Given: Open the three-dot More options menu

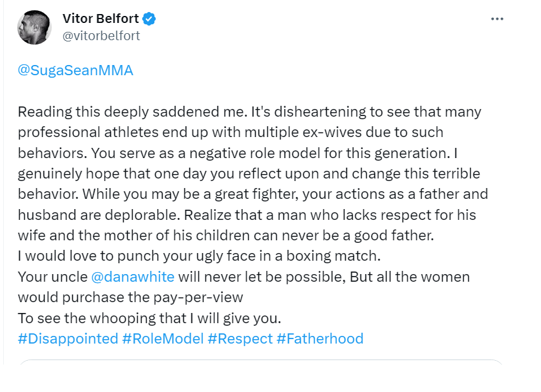Looking at the screenshot, I should tap(497, 19).
